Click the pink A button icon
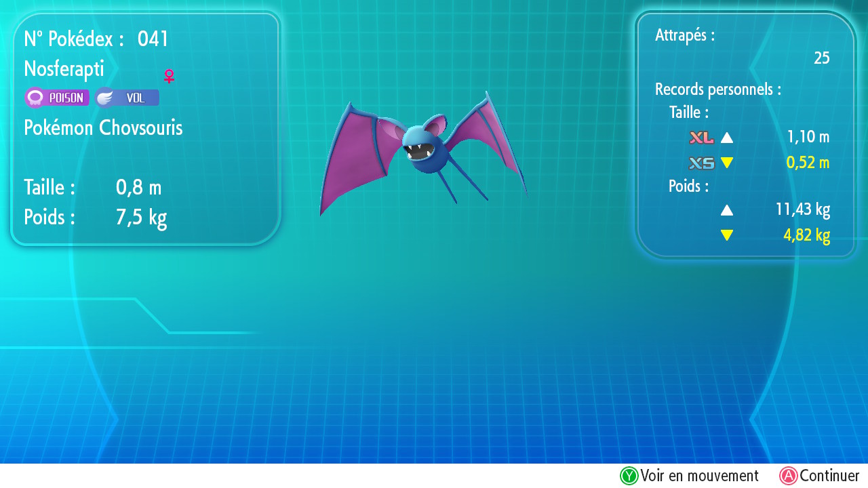This screenshot has width=868, height=488. (788, 476)
